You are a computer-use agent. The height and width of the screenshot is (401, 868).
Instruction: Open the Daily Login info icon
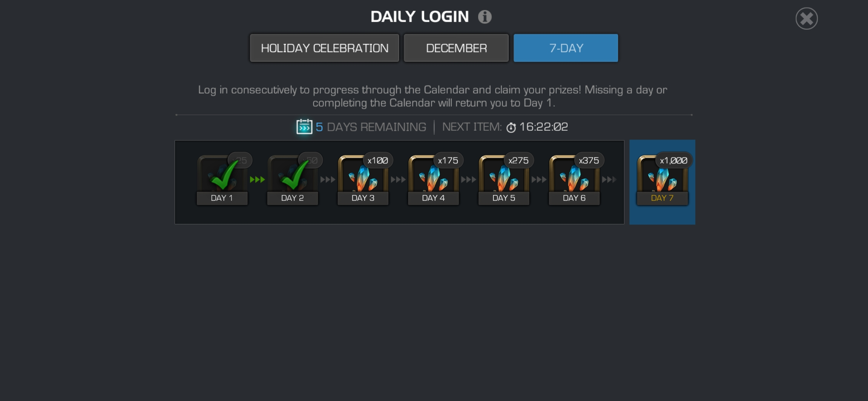tap(484, 17)
